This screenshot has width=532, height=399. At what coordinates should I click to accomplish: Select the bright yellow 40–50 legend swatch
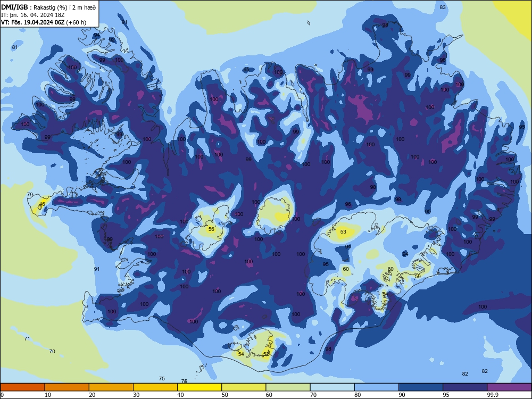pyautogui.click(x=199, y=387)
